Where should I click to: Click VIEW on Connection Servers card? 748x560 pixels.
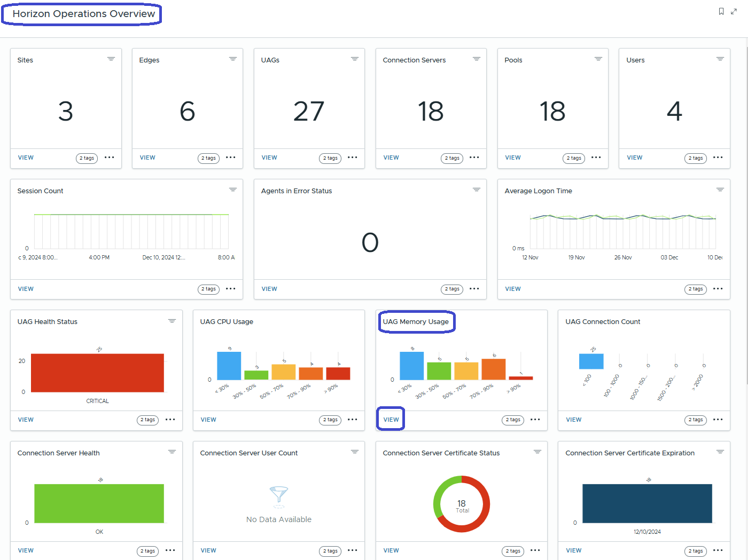coord(391,157)
